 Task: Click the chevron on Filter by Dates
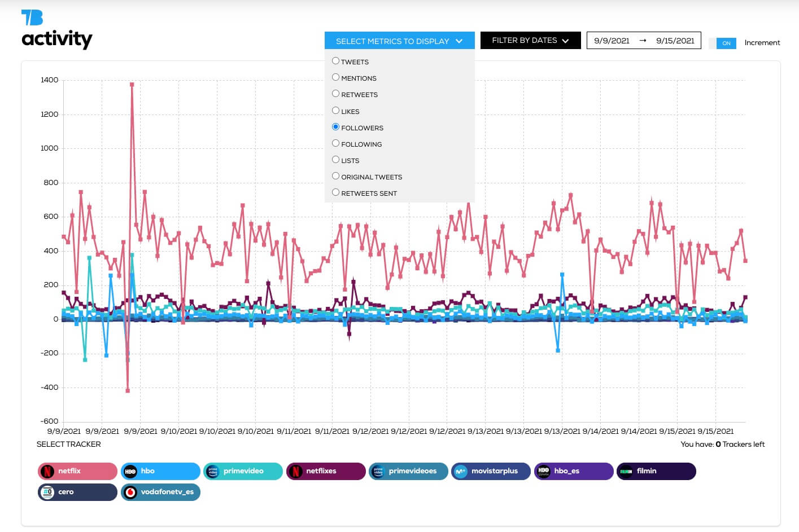(565, 41)
